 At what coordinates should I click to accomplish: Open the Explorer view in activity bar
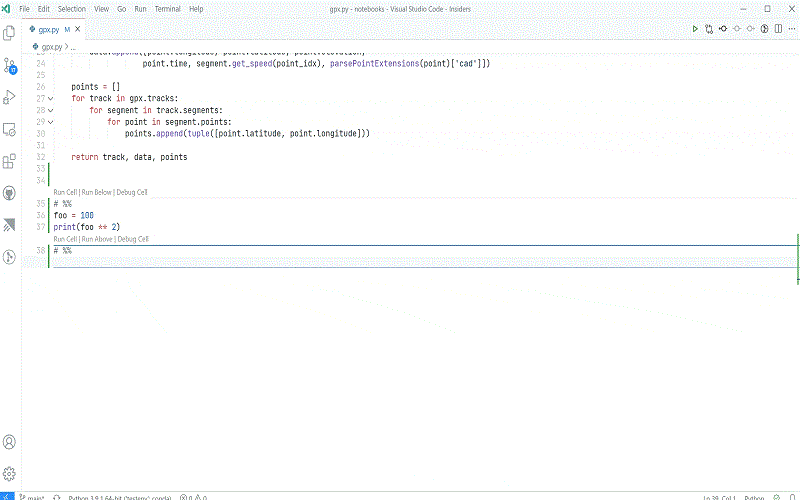[9, 33]
